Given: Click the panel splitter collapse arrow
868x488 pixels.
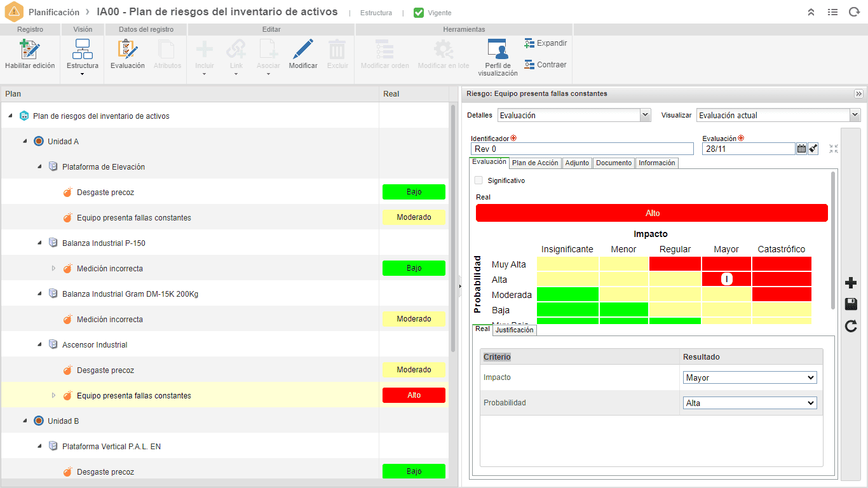Looking at the screenshot, I should [x=459, y=286].
